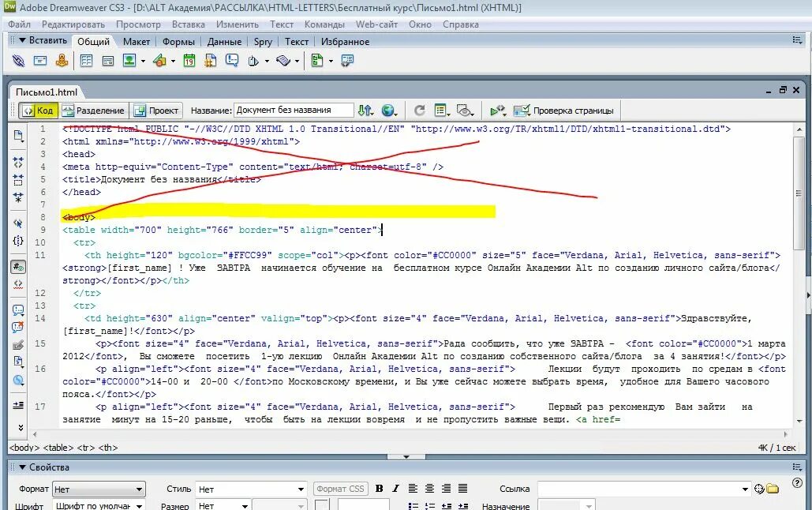Switch to Split view (Разделение)

coord(93,111)
